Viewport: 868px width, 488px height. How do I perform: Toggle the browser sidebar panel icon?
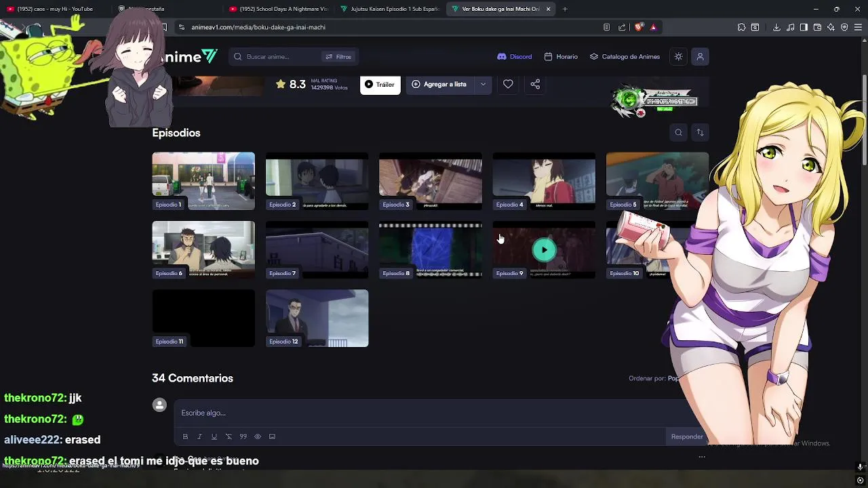804,27
